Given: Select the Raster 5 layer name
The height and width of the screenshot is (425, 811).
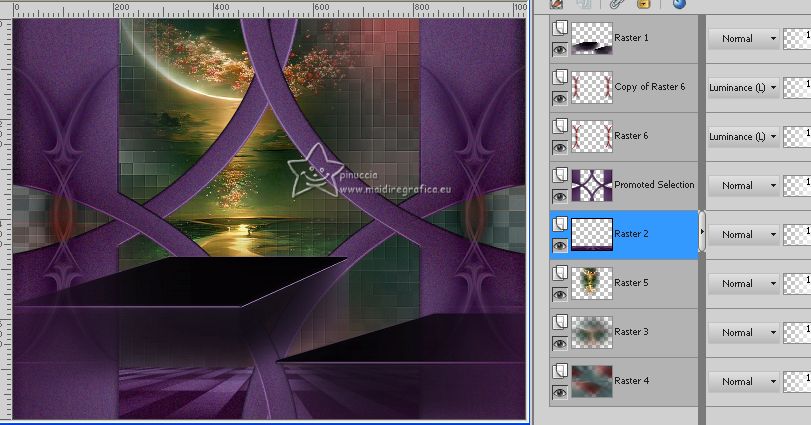Looking at the screenshot, I should click(631, 283).
